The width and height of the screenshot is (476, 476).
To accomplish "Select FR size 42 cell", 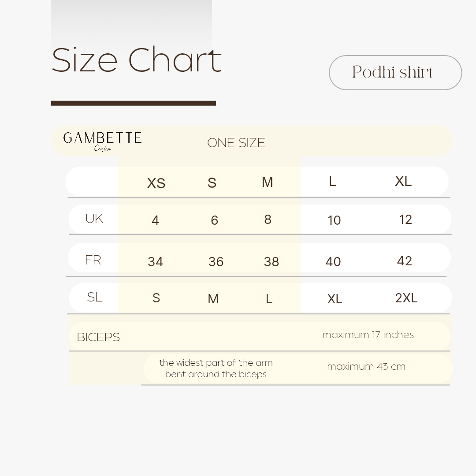I will coord(404,260).
